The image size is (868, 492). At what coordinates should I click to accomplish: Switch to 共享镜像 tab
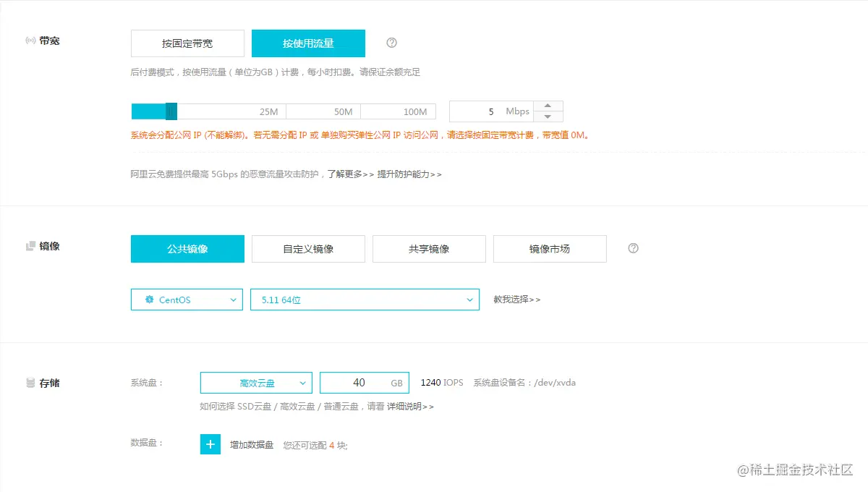pos(429,249)
